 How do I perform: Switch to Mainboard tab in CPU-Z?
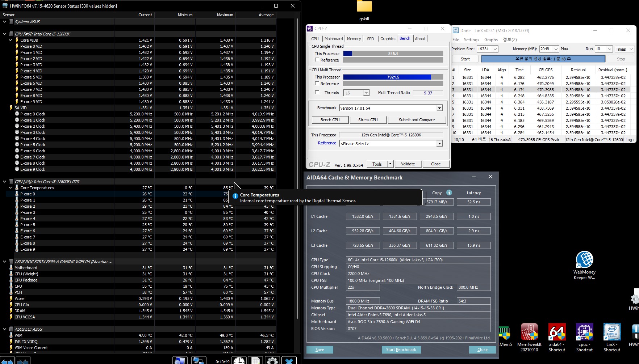point(334,39)
